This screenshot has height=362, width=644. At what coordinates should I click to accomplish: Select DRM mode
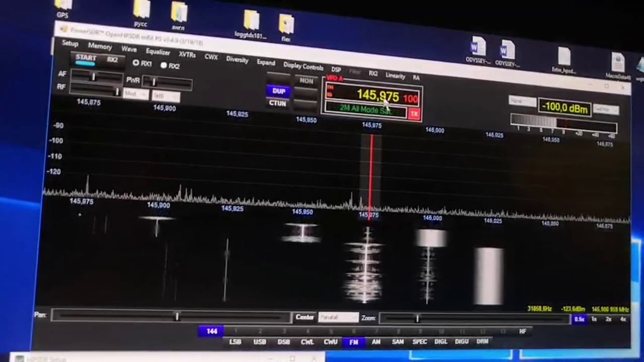coord(482,341)
